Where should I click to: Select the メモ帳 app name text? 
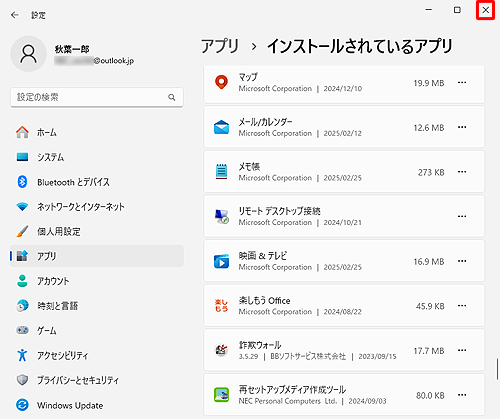pyautogui.click(x=249, y=166)
